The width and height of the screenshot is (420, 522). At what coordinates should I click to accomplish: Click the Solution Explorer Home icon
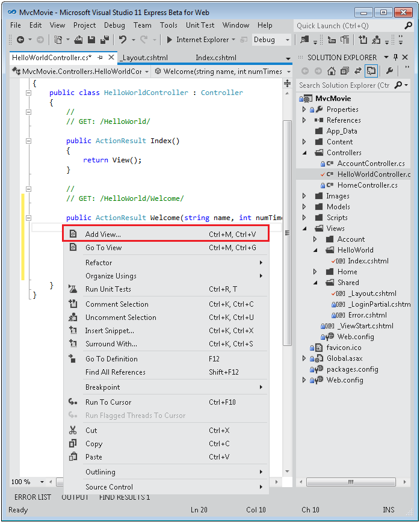coord(331,70)
